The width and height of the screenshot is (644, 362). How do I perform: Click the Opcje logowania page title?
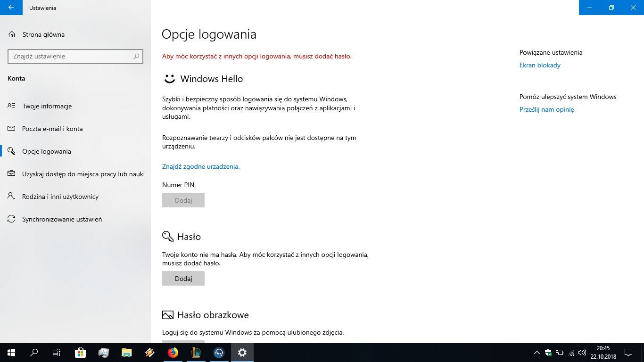click(209, 34)
